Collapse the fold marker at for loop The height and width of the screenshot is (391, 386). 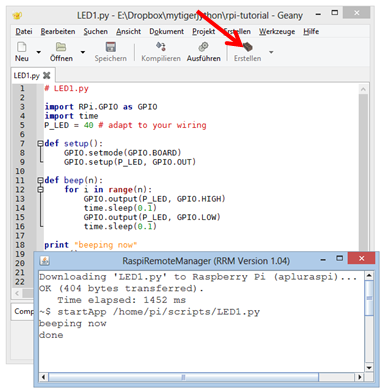[x=40, y=189]
